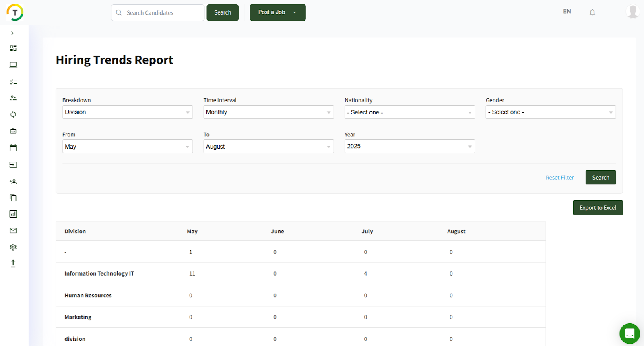
Task: Click the briefcase jobs icon in sidebar
Action: point(13,131)
